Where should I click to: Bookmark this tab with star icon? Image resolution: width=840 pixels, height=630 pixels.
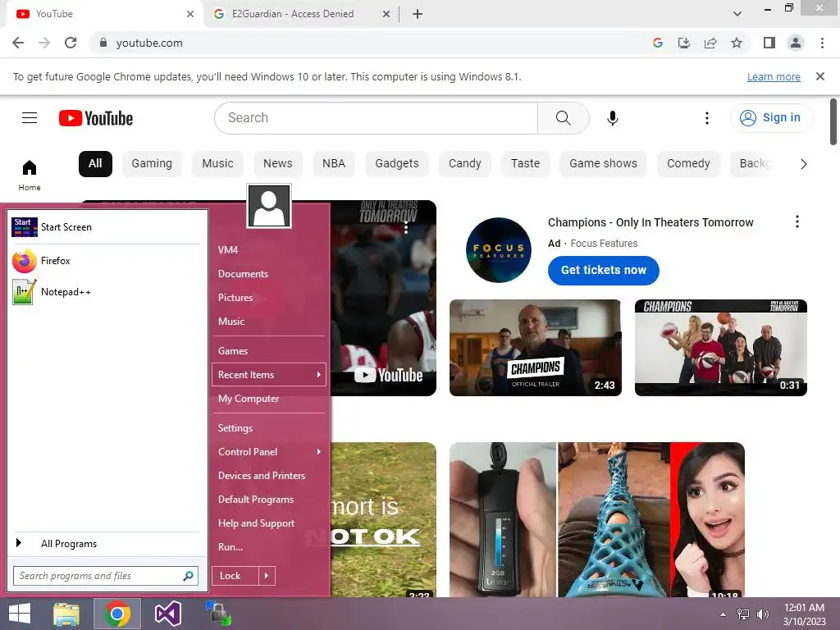737,43
